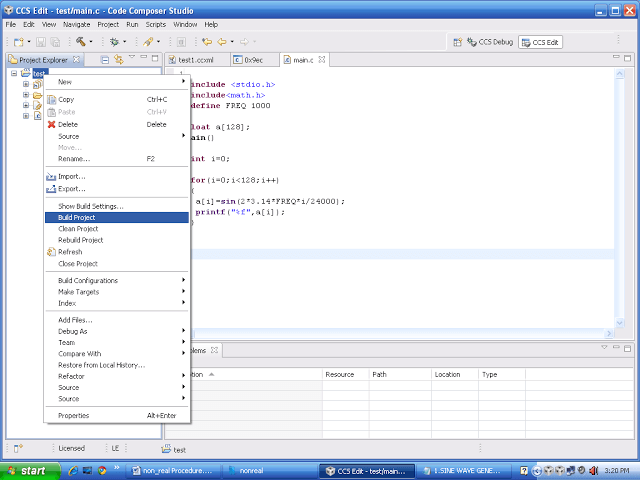This screenshot has height=480, width=640.
Task: Close the main.c editor tab
Action: pos(322,60)
